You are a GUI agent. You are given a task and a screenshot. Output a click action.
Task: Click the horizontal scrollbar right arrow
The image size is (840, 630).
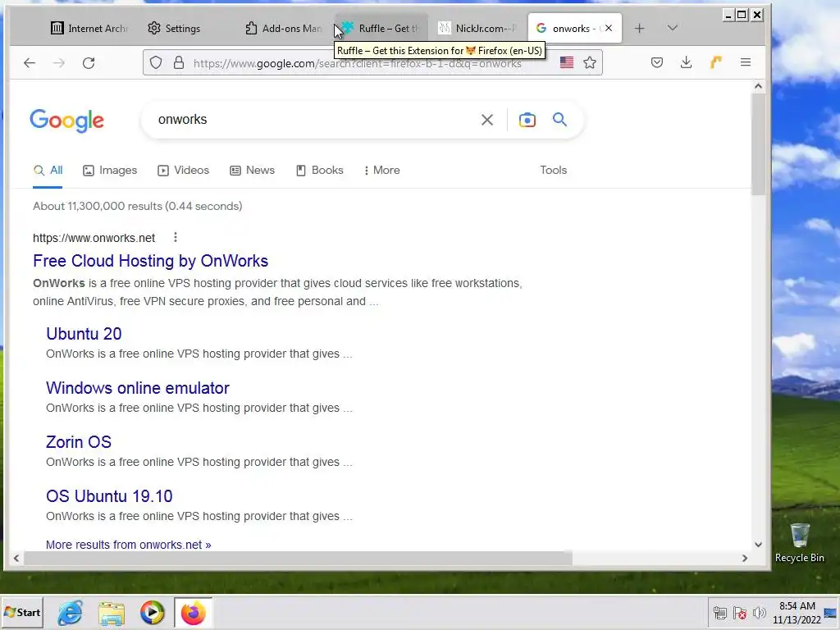pyautogui.click(x=745, y=558)
